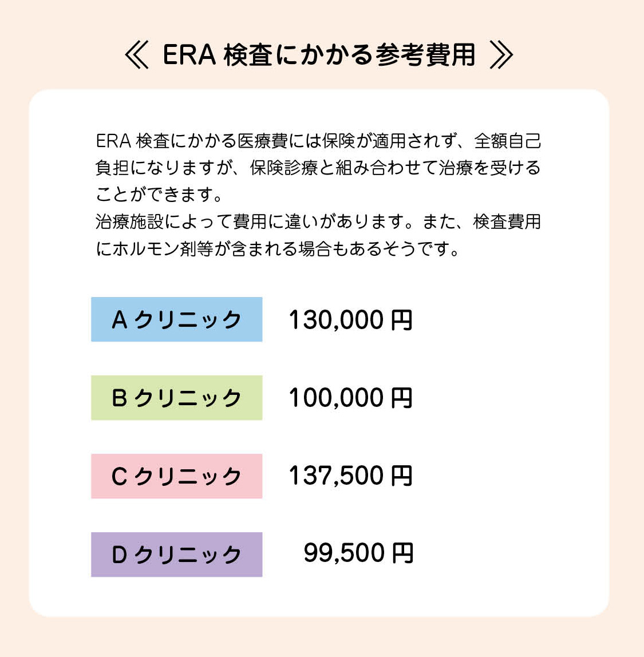Click the words 全額自己 in the first line
Image resolution: width=644 pixels, height=657 pixels.
click(507, 141)
